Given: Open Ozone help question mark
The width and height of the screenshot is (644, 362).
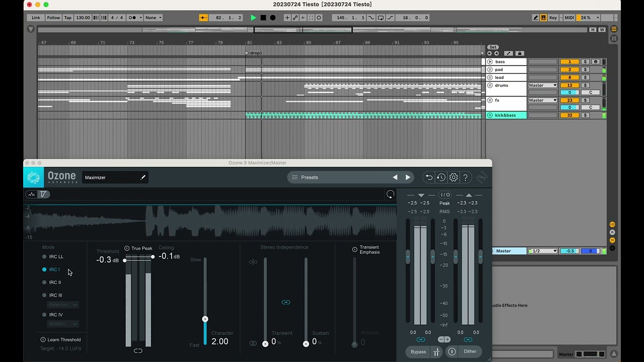Looking at the screenshot, I should coord(465,177).
